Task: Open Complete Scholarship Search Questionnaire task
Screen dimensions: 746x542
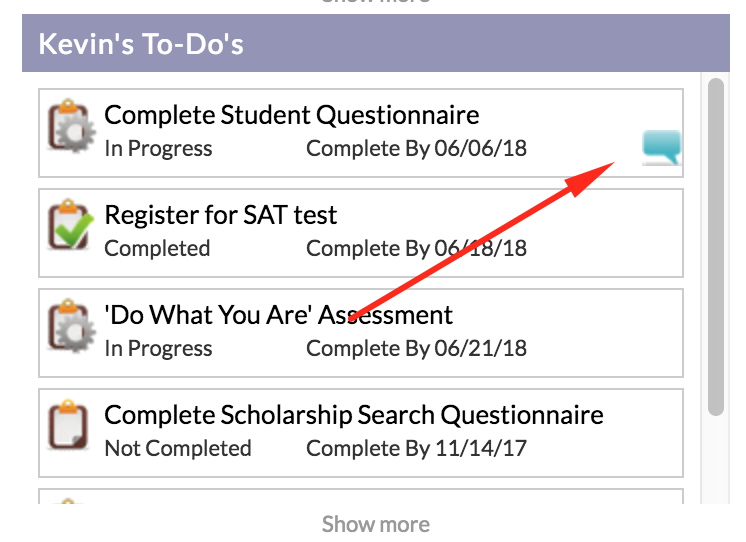Action: [353, 415]
